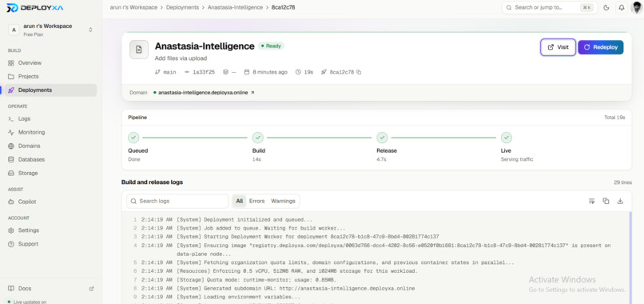Click the Redeploy button
This screenshot has width=644, height=304.
601,47
